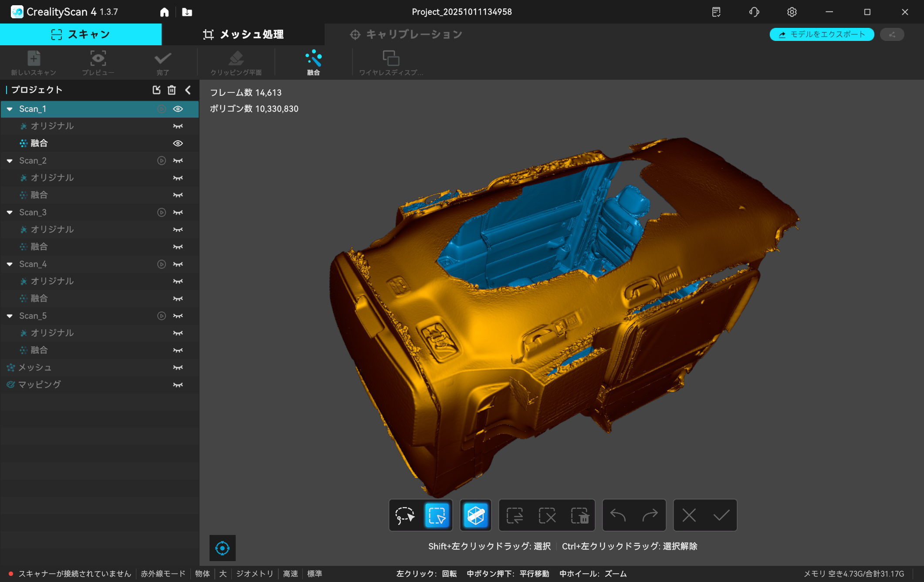Hide Scan_1 with its eye icon

pyautogui.click(x=178, y=109)
